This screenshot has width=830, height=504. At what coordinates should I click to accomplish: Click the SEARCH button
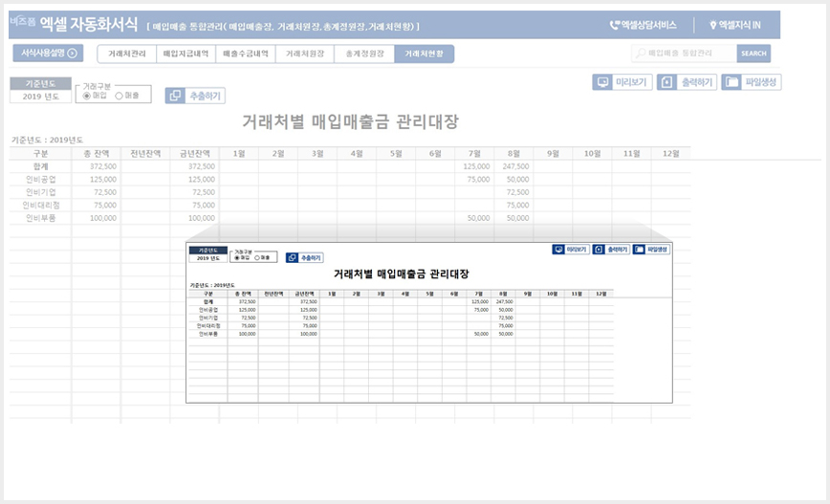754,53
